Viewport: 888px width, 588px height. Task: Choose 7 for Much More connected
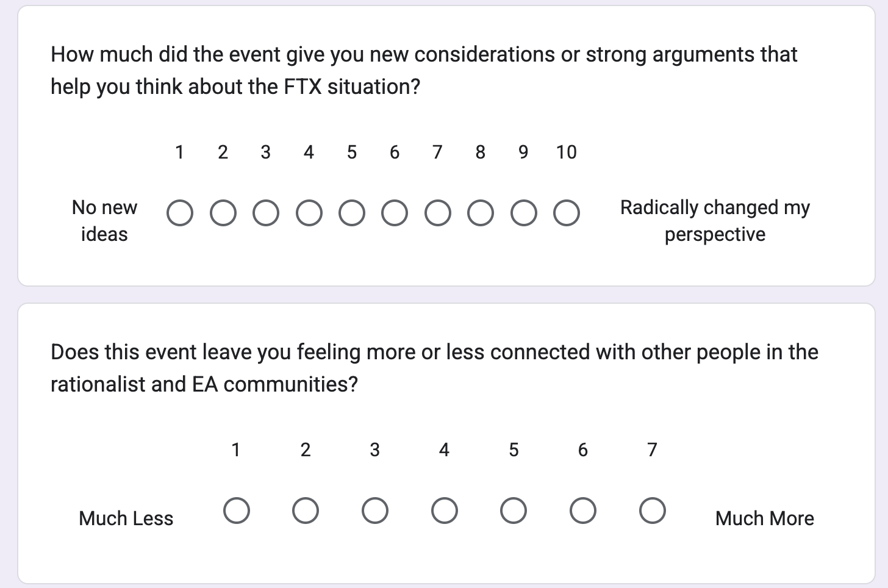[x=652, y=511]
